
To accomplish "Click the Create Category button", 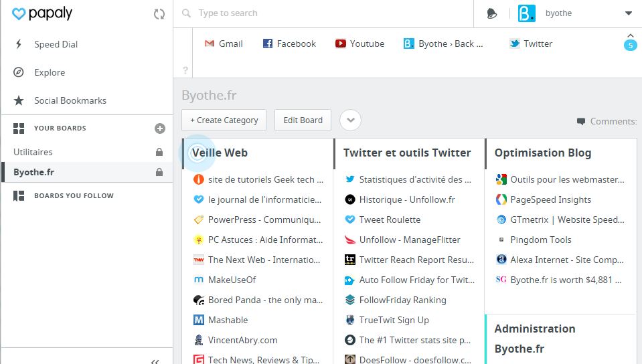I will (x=224, y=120).
